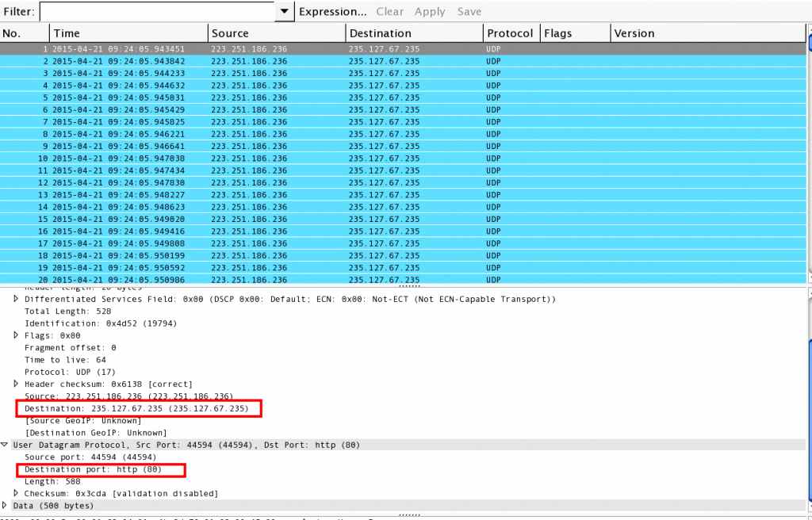Select packet 4 at 09:24:05.944632
The width and height of the screenshot is (812, 520).
point(403,86)
